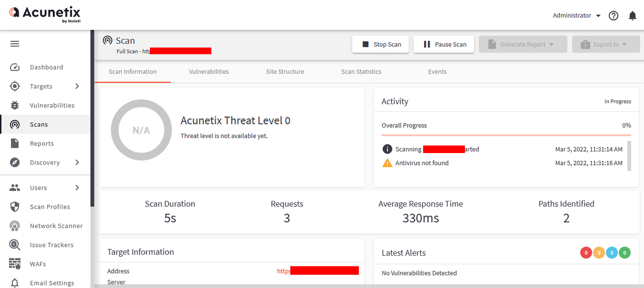644x288 pixels.
Task: Open help via question mark icon
Action: coord(613,16)
